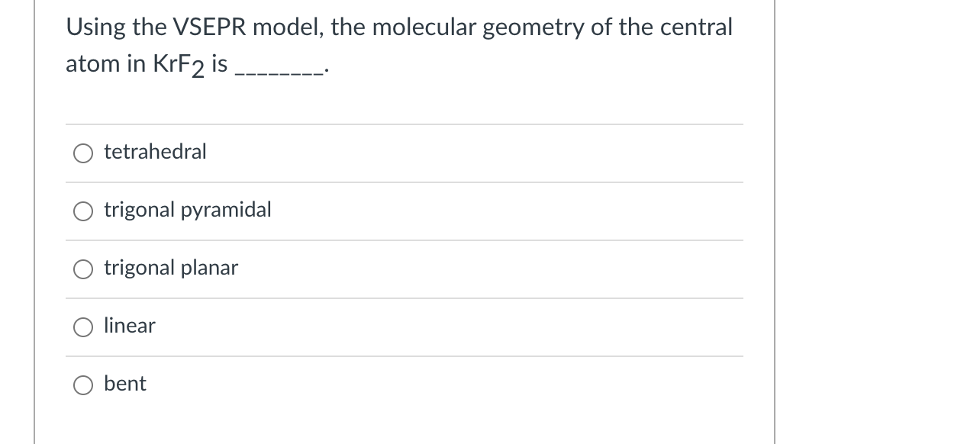Click the KrF2 formula in the question
Screen dimensions: 980x444
point(177,63)
